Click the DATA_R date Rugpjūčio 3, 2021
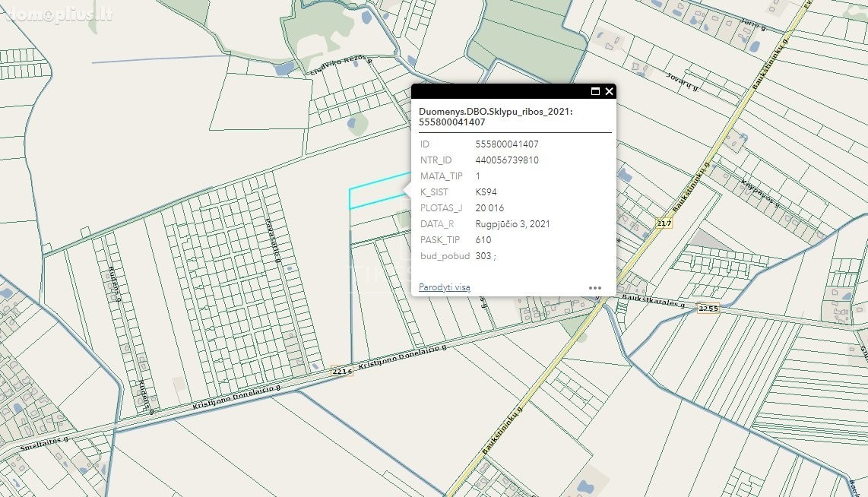Viewport: 868px width, 497px height. point(512,224)
